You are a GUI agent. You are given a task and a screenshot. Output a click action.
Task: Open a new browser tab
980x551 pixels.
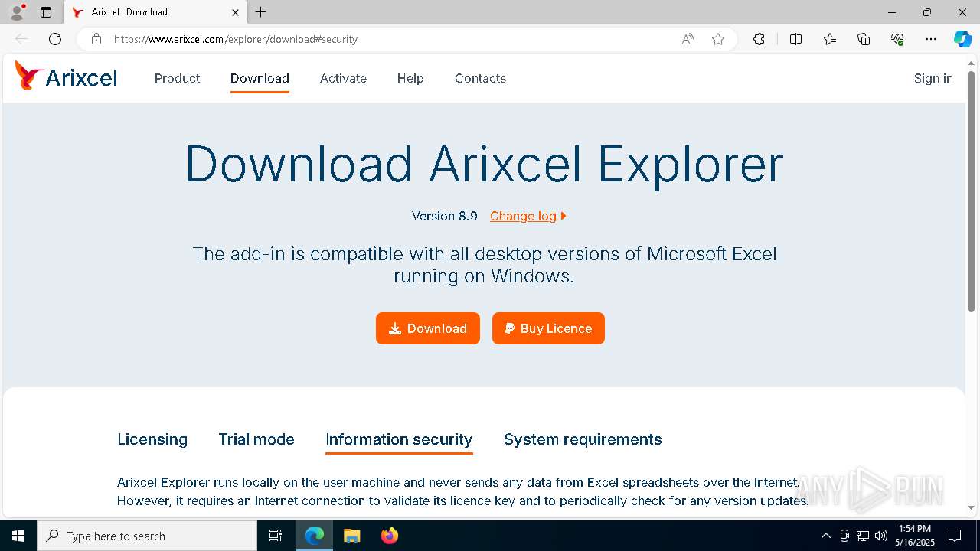tap(261, 12)
